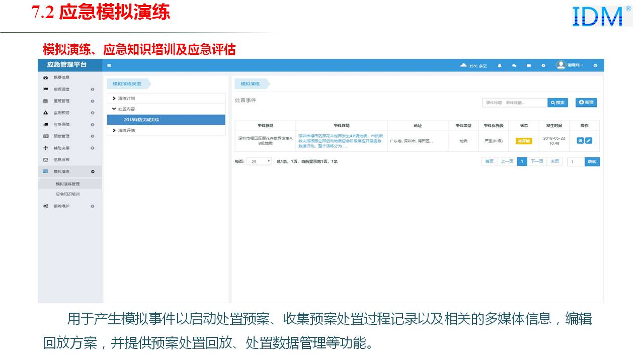644x362 pixels.
Task: Click the event search input field
Action: pos(514,103)
